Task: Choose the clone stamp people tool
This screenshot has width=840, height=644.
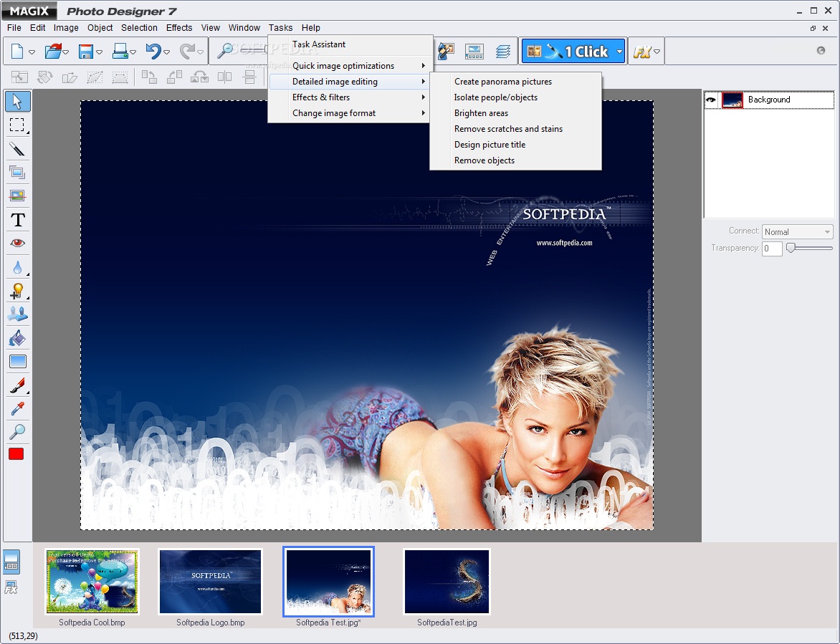Action: [17, 314]
